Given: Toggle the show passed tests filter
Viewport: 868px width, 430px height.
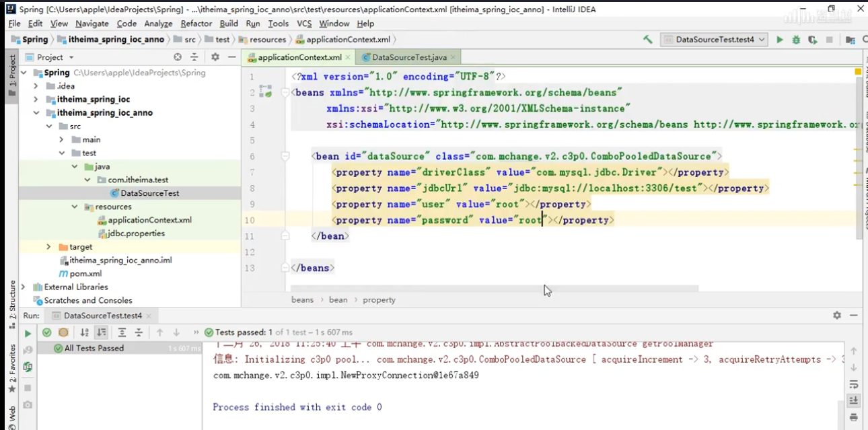Looking at the screenshot, I should [46, 332].
